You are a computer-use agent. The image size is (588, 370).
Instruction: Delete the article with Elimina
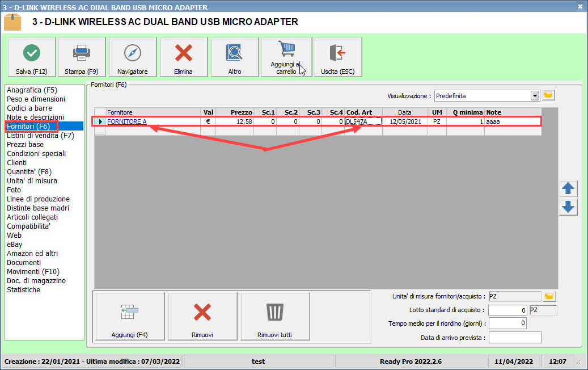pos(183,57)
